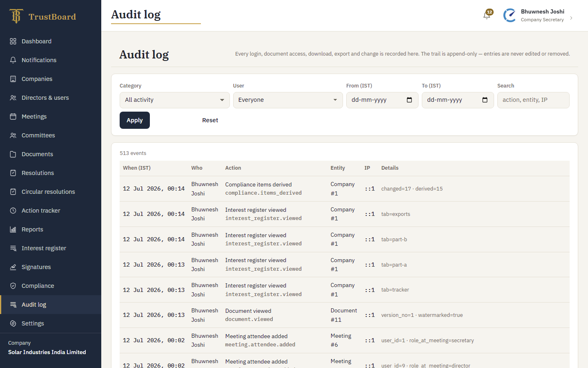The height and width of the screenshot is (368, 588).
Task: Click the Apply filter button
Action: click(x=135, y=120)
